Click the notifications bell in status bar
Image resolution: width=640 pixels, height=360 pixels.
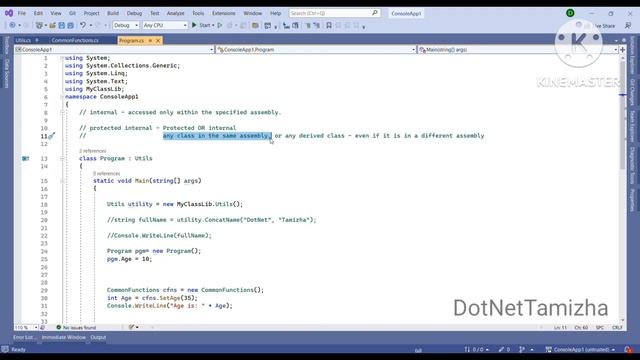(628, 349)
